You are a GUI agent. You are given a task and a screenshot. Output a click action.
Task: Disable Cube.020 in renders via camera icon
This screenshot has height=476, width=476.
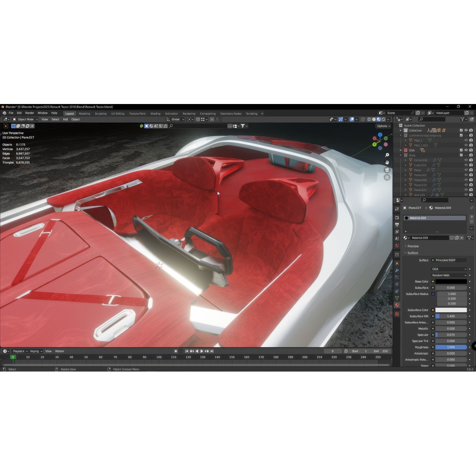click(x=471, y=165)
